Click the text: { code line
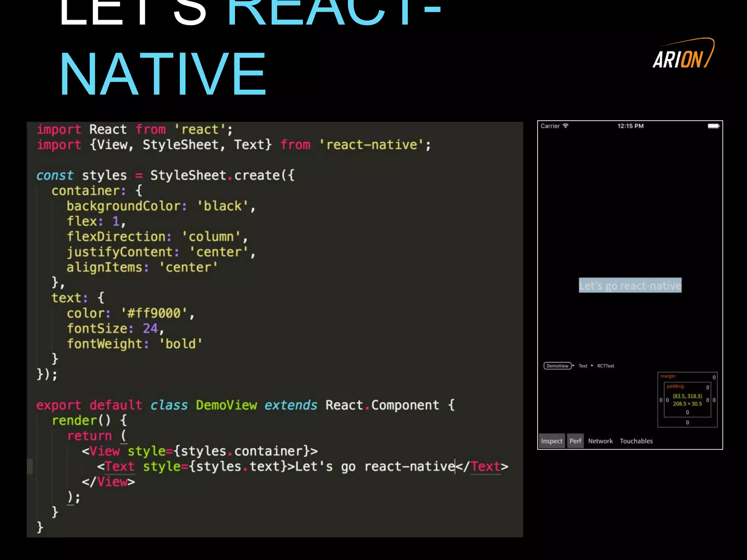The width and height of the screenshot is (747, 560). pyautogui.click(x=78, y=298)
